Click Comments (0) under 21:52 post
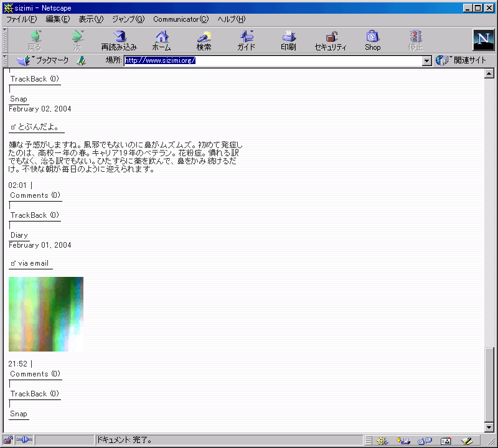Image resolution: width=498 pixels, height=448 pixels. [x=35, y=374]
